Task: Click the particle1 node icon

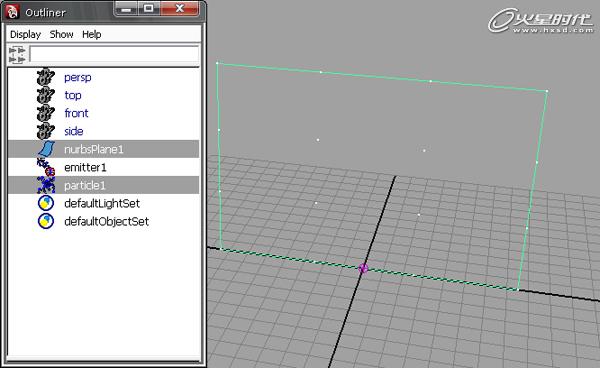Action: (x=46, y=185)
